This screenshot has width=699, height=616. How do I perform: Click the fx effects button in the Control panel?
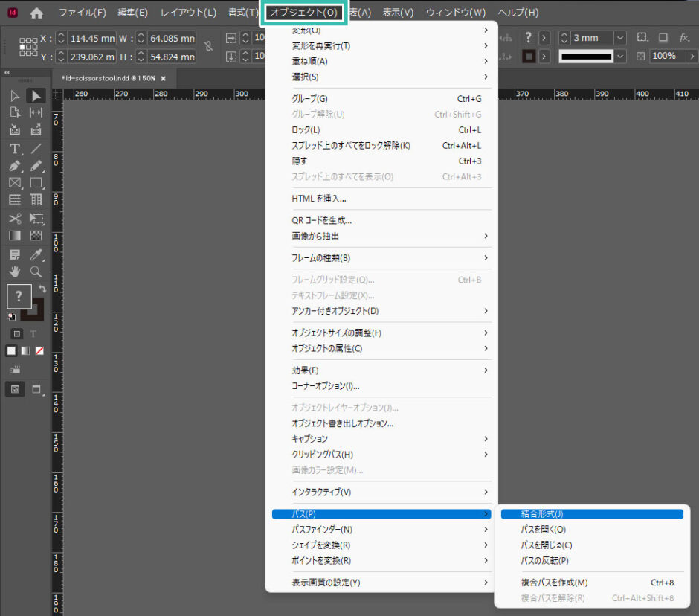(684, 36)
